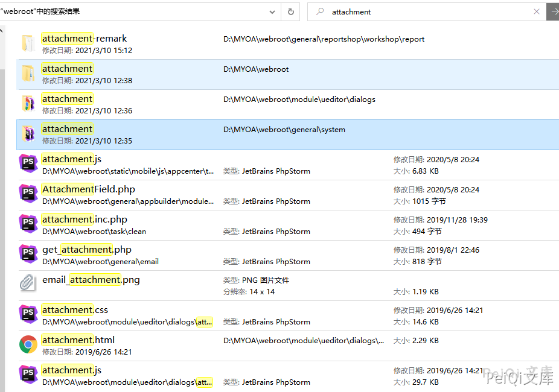Select the attachment.html file name
Image resolution: width=559 pixels, height=392 pixels.
78,340
